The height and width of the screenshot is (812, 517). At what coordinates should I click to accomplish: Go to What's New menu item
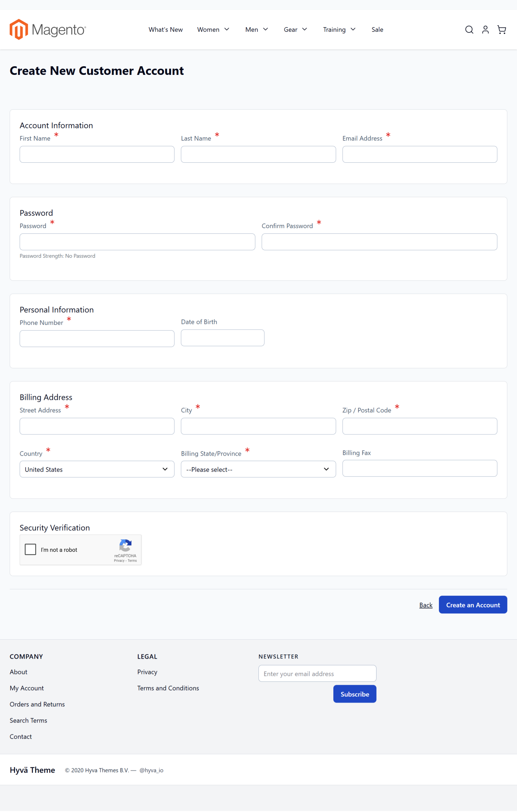point(166,30)
